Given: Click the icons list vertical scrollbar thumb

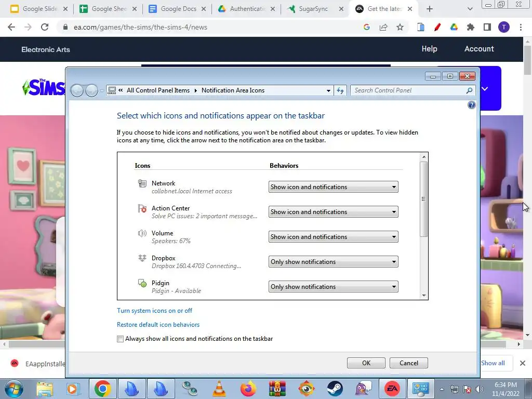Looking at the screenshot, I should [423, 199].
